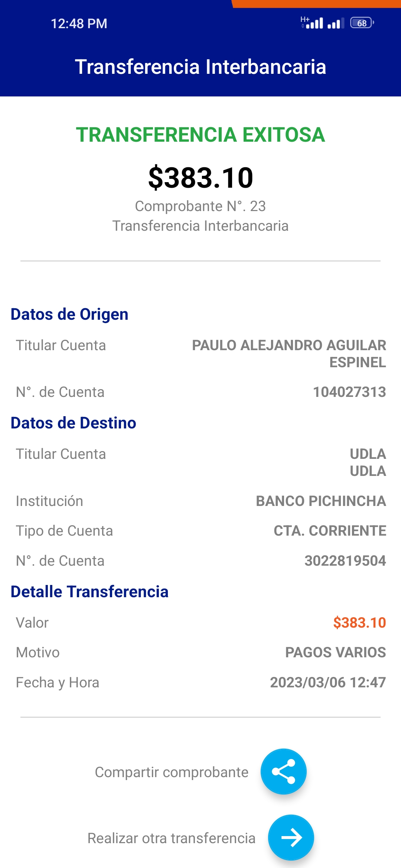This screenshot has height=868, width=401.
Task: Tap the origin account number 104027313
Action: point(349,392)
